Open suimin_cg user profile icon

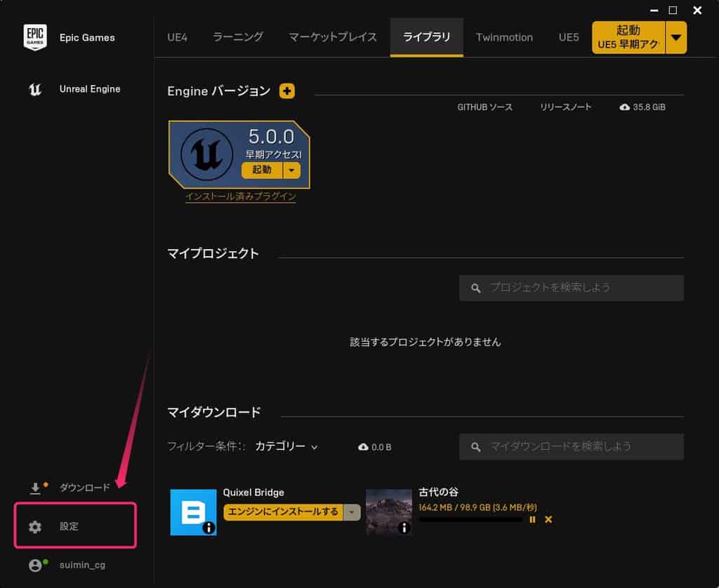(x=35, y=565)
